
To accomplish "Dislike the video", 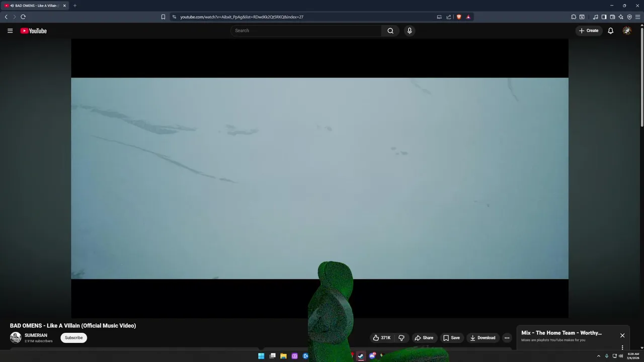I will coord(401,338).
